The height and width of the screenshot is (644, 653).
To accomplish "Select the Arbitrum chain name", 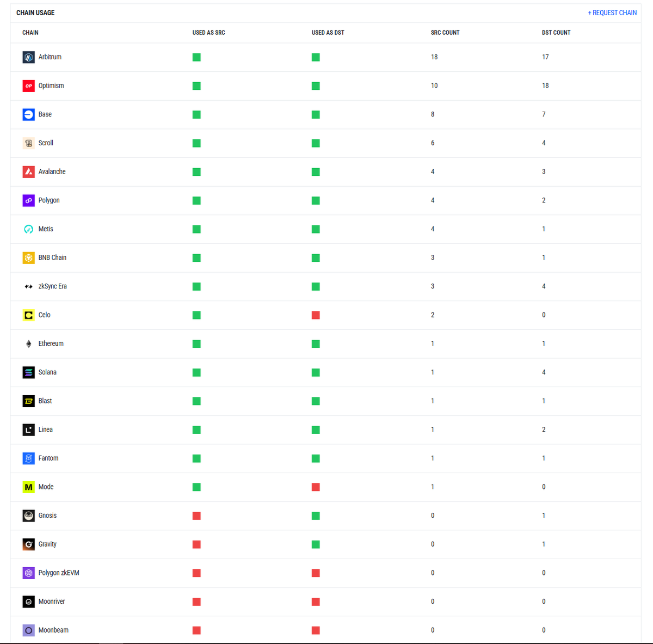I will 50,57.
